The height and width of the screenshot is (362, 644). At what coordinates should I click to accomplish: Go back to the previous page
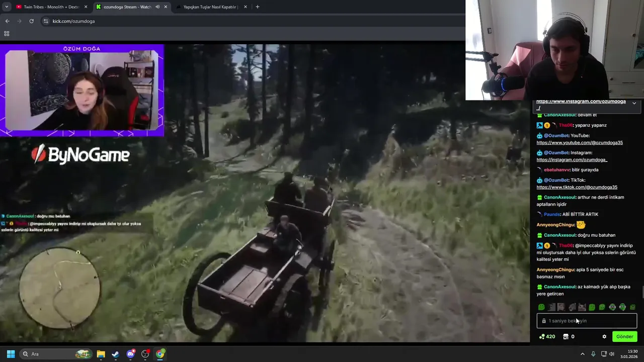click(7, 21)
